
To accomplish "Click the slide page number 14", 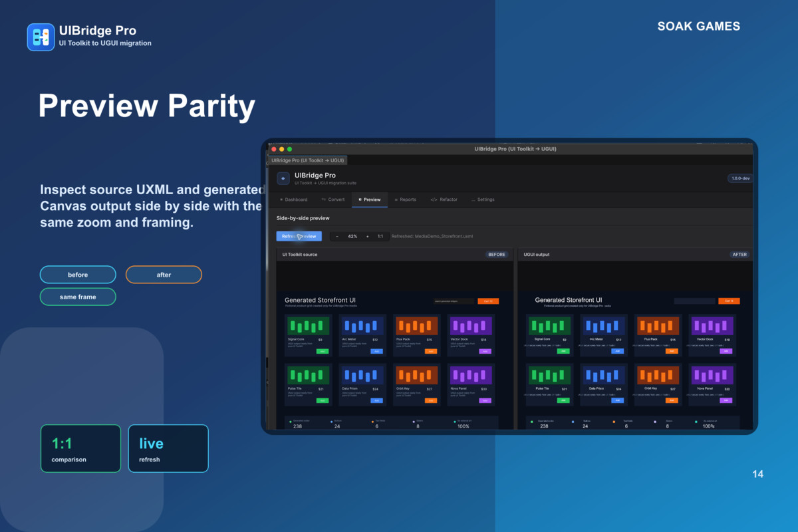I will [757, 474].
